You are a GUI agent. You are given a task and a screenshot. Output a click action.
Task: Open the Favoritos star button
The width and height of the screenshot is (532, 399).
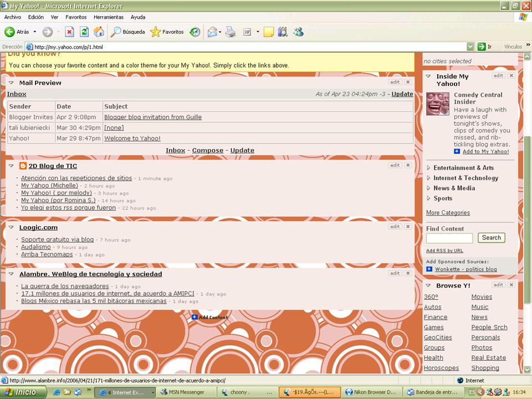pos(167,32)
